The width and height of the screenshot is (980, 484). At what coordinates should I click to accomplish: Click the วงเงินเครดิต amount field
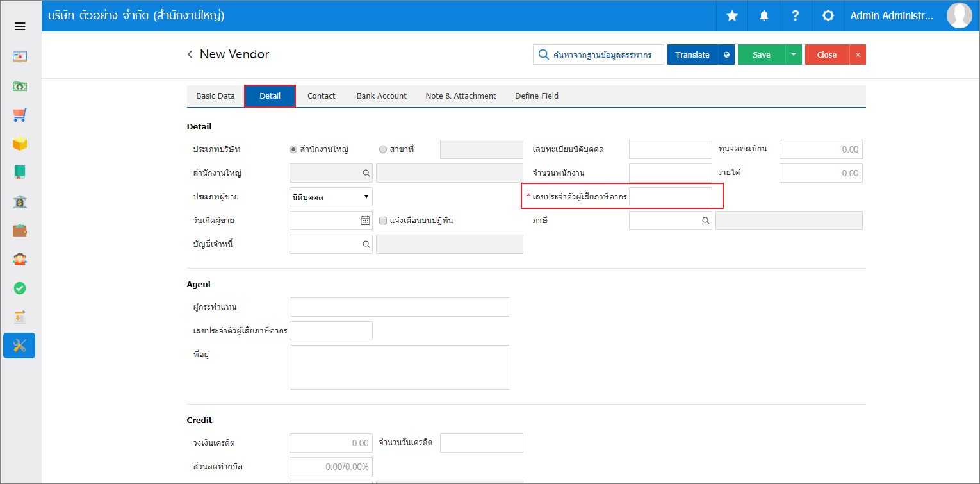click(331, 443)
